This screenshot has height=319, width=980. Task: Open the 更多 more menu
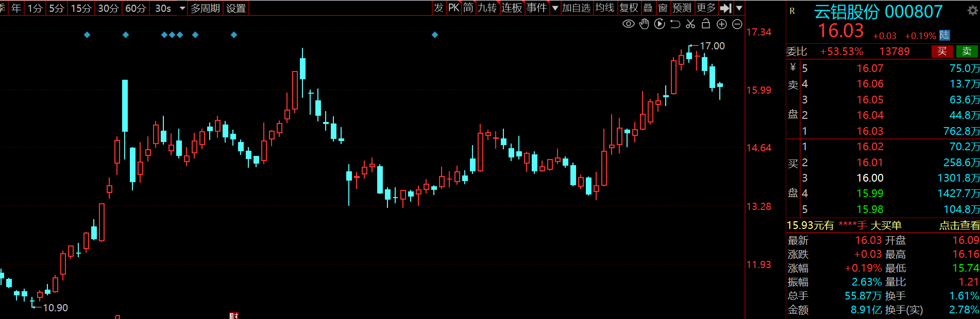[706, 8]
